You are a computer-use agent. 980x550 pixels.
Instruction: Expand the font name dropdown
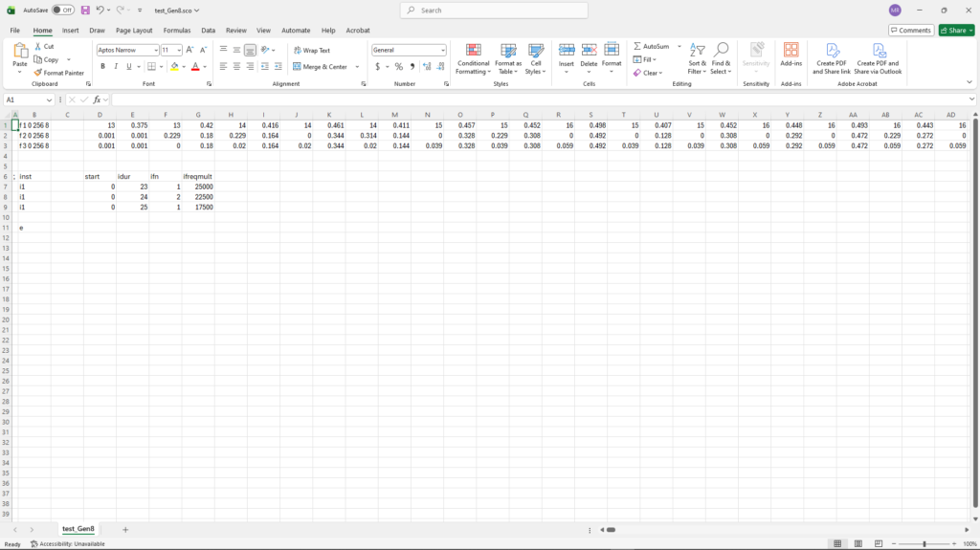tap(154, 50)
